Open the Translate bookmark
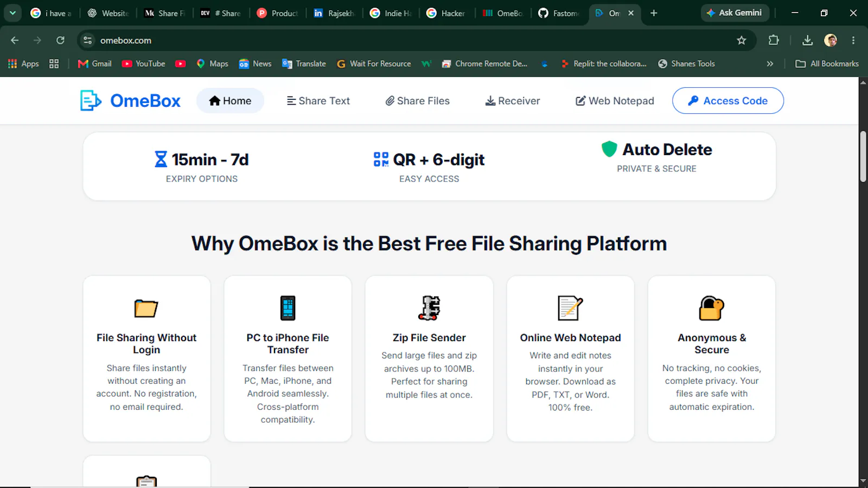Image resolution: width=868 pixels, height=488 pixels. [x=304, y=63]
